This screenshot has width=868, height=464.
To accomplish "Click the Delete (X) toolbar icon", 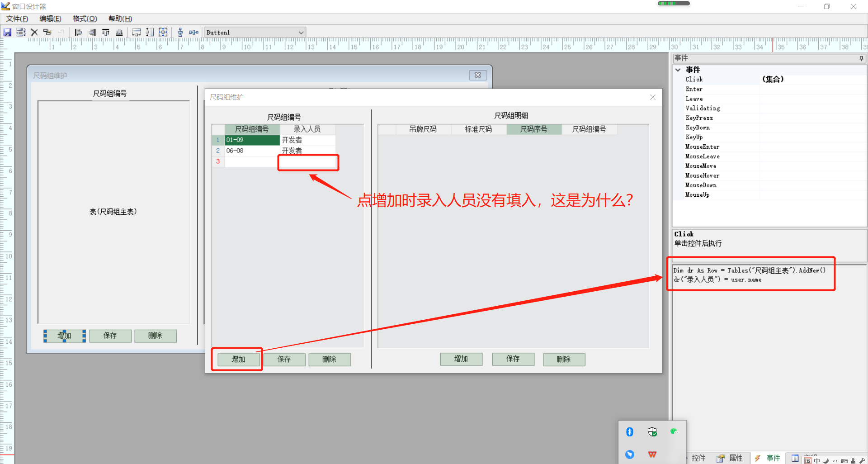I will [x=34, y=33].
